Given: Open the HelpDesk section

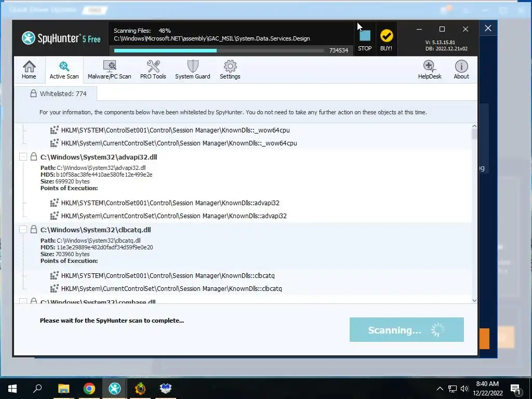Looking at the screenshot, I should (430, 70).
